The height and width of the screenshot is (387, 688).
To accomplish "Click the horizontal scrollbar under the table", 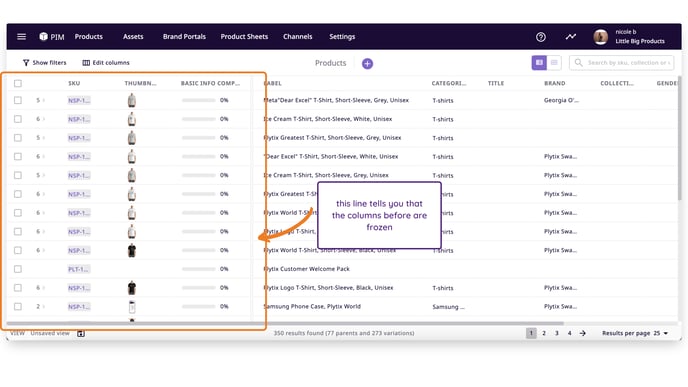I will 285,323.
